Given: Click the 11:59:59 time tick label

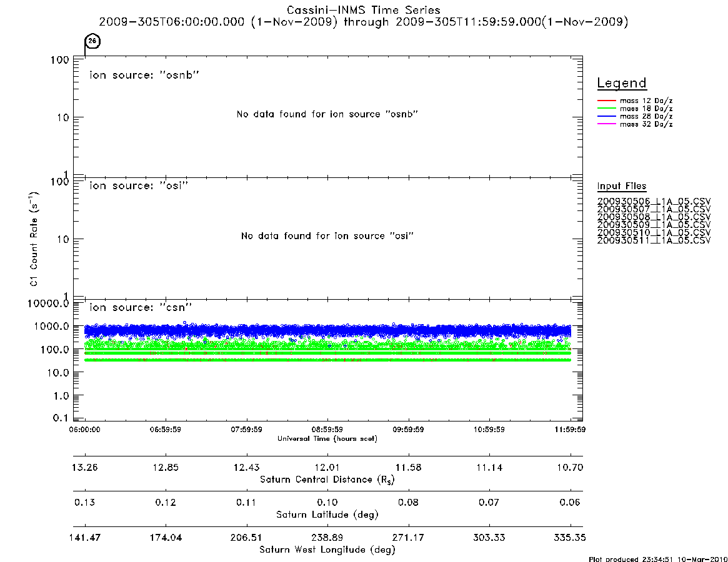Looking at the screenshot, I should tap(570, 430).
